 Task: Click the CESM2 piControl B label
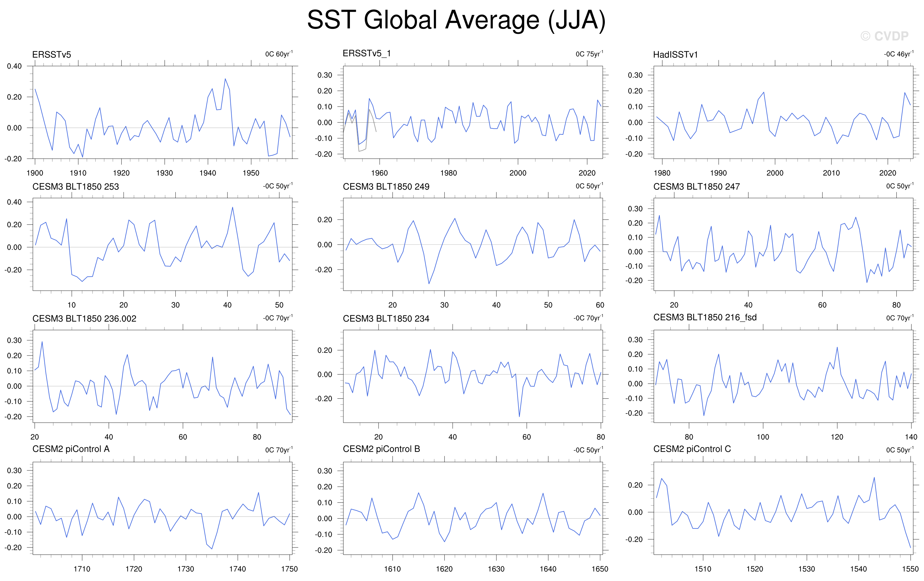click(x=381, y=449)
